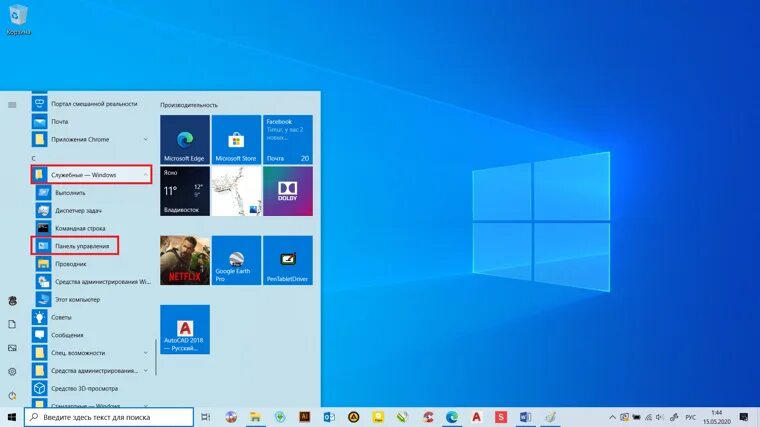Open the Советы app
The height and width of the screenshot is (427, 760).
92,317
